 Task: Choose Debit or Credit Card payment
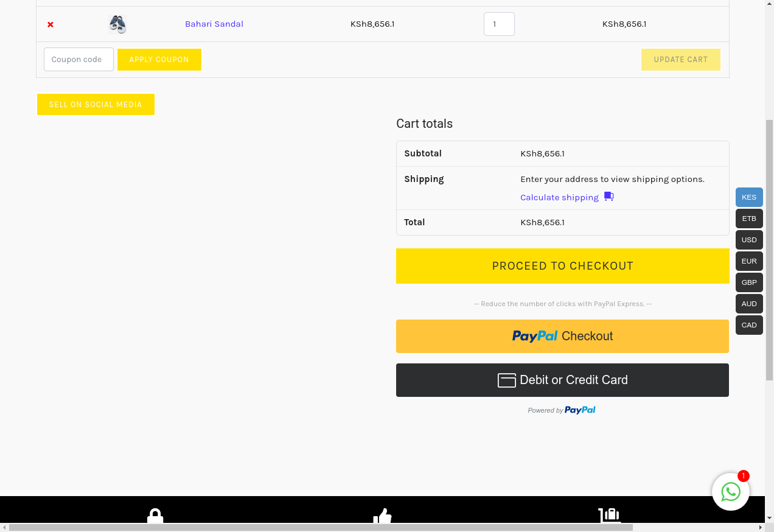[x=562, y=380]
